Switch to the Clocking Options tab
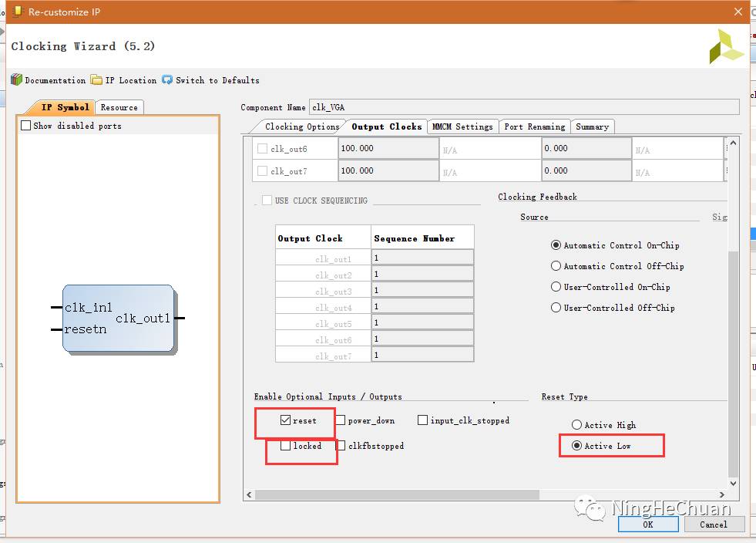Viewport: 756px width, 543px height. click(301, 126)
